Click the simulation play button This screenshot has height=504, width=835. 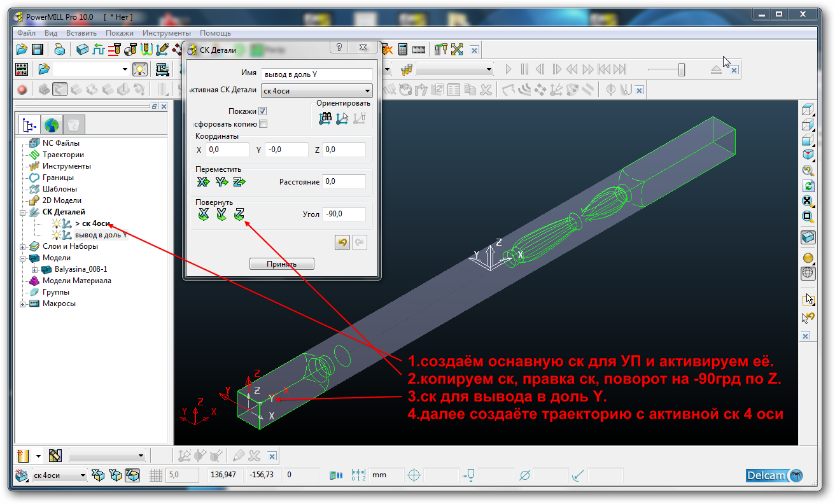pyautogui.click(x=509, y=69)
